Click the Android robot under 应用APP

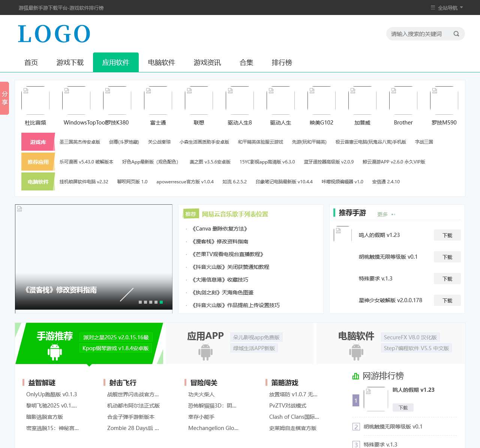(205, 352)
